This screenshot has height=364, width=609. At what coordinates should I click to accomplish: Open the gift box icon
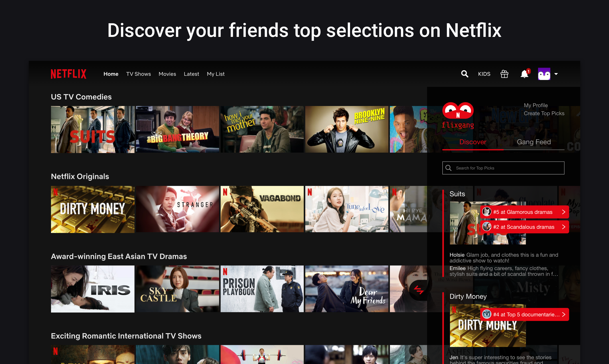[504, 74]
